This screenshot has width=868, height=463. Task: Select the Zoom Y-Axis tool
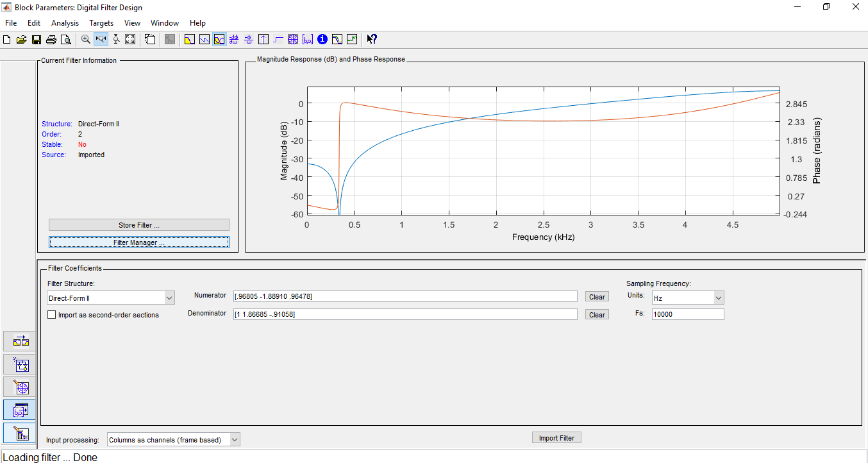click(116, 39)
